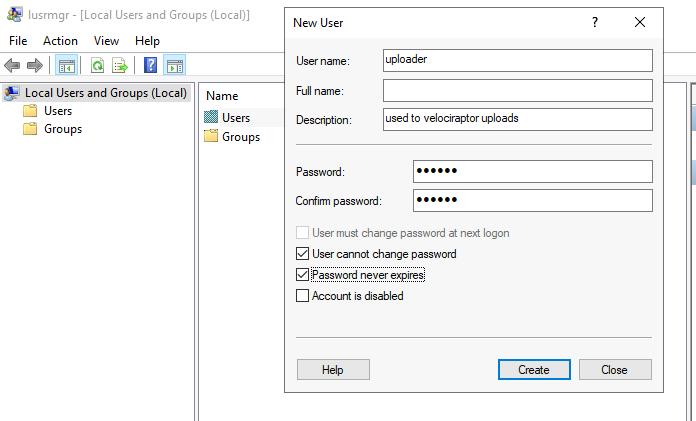696x421 pixels.
Task: Select Local Users and Groups root node
Action: pos(105,93)
